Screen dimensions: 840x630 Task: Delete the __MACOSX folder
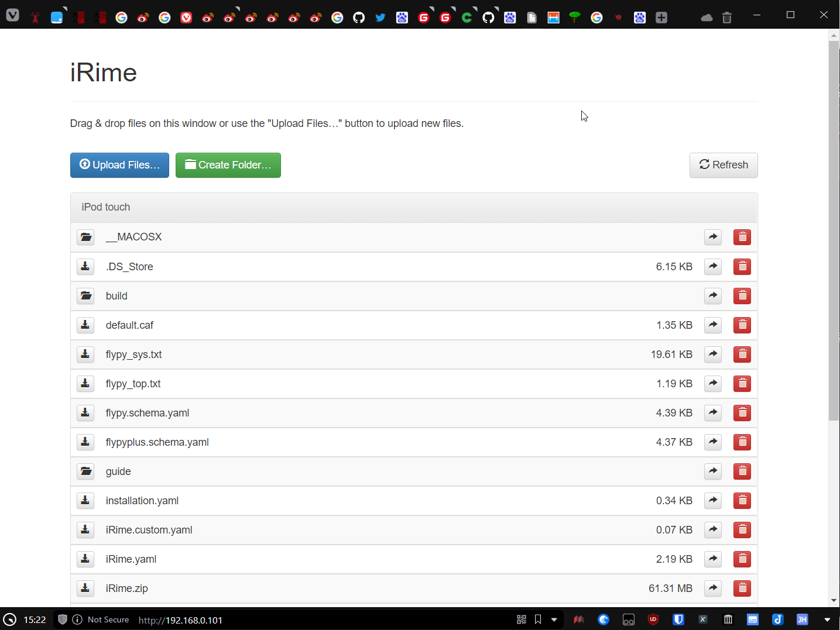(742, 237)
